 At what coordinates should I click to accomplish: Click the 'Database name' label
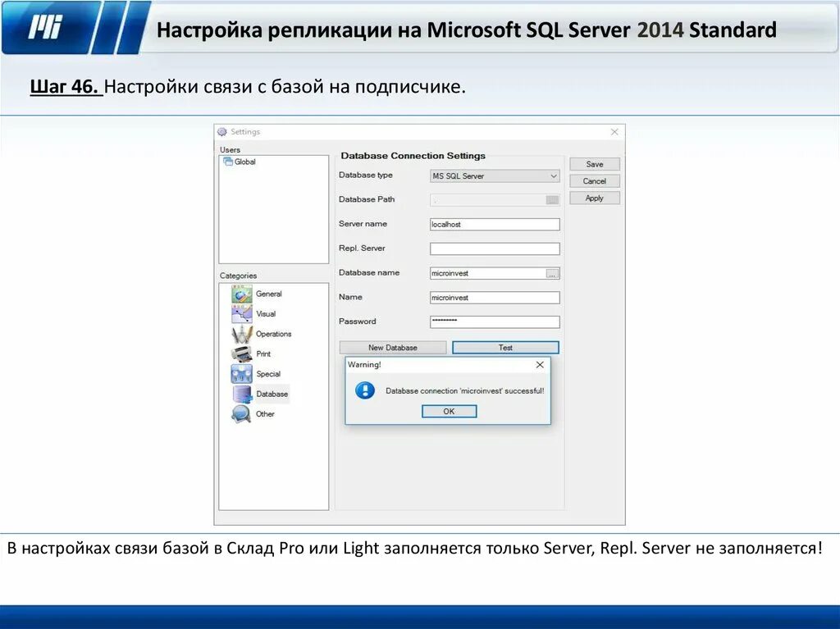tap(369, 273)
